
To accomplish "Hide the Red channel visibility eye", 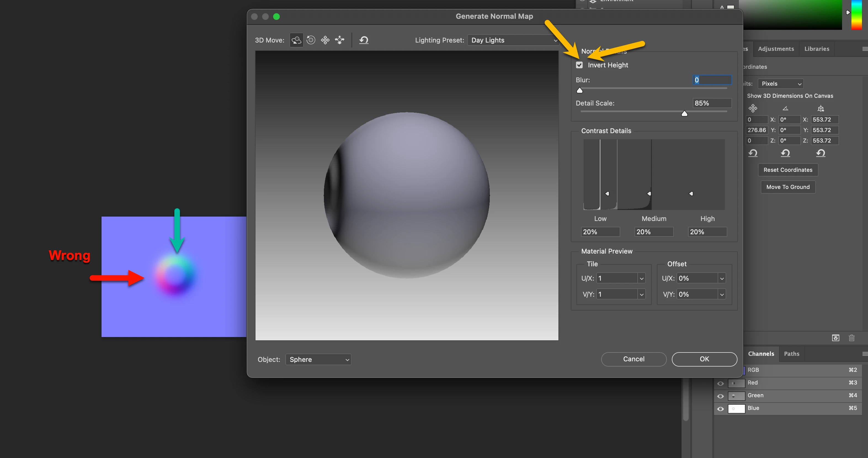I will [720, 383].
